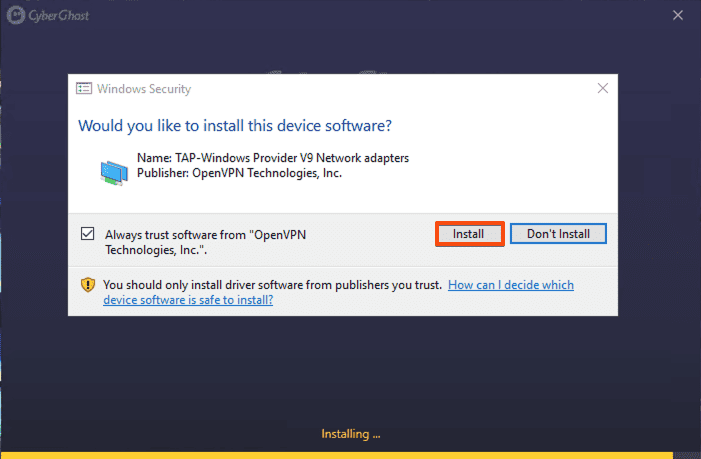This screenshot has height=459, width=701.
Task: Click the 'Would you like to install' heading
Action: pos(234,126)
